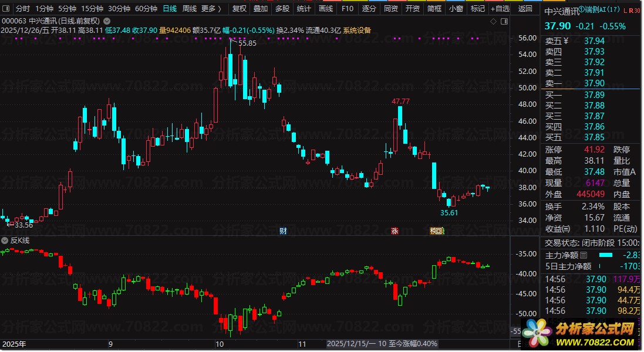This screenshot has height=352, width=644.
Task: Click the 同资 toolbar button
Action: 391,9
